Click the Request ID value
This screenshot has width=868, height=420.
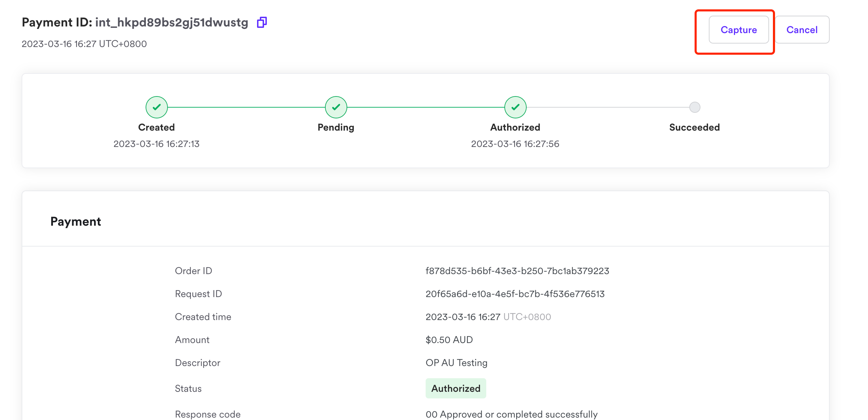[x=515, y=294]
